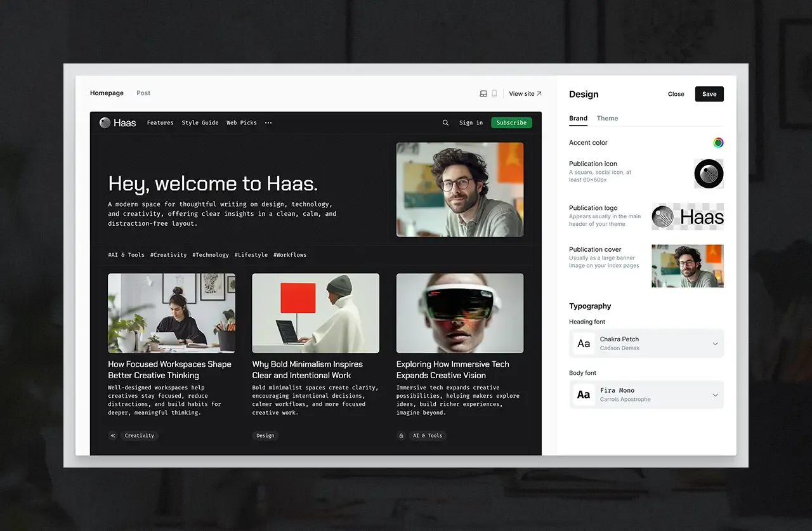Open the accent color picker
The width and height of the screenshot is (812, 531).
pos(717,143)
